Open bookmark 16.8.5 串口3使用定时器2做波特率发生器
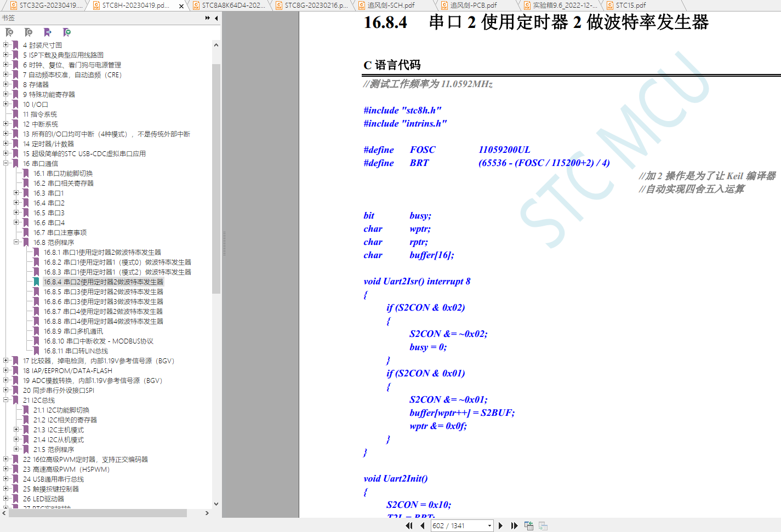This screenshot has width=781, height=532. (104, 292)
